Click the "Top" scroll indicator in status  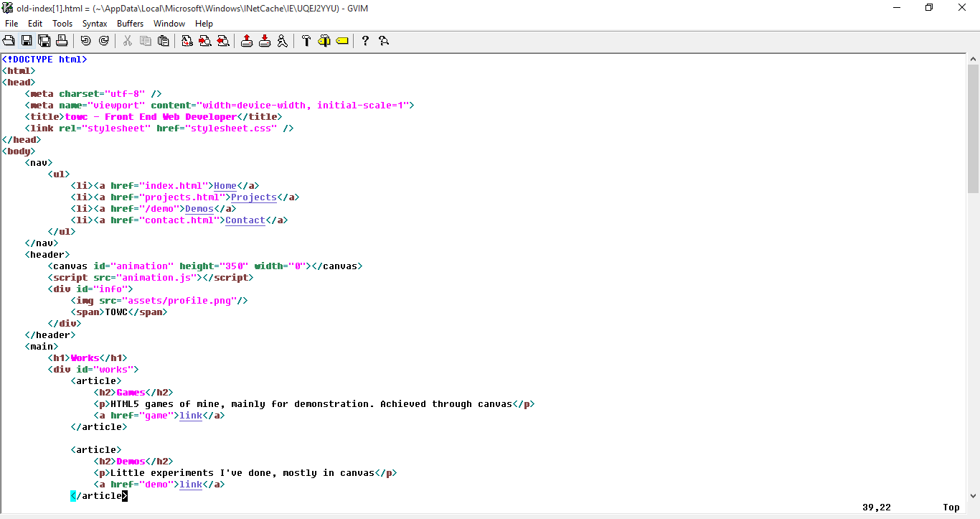(951, 507)
